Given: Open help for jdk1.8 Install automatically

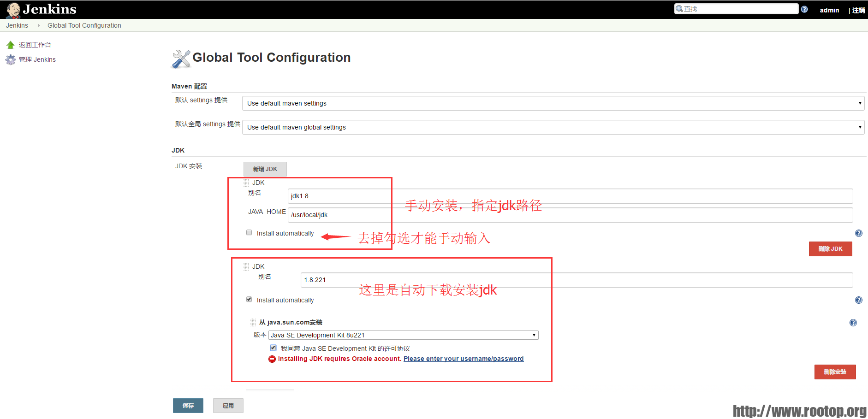Looking at the screenshot, I should [858, 233].
